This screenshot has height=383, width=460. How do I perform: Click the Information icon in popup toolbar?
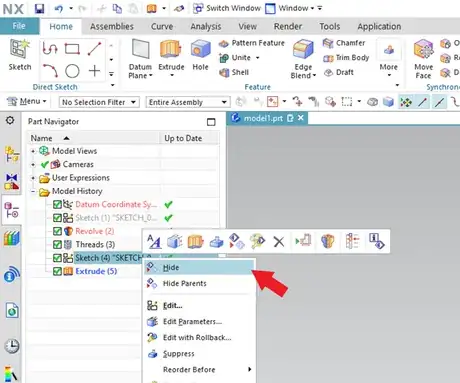pyautogui.click(x=377, y=241)
